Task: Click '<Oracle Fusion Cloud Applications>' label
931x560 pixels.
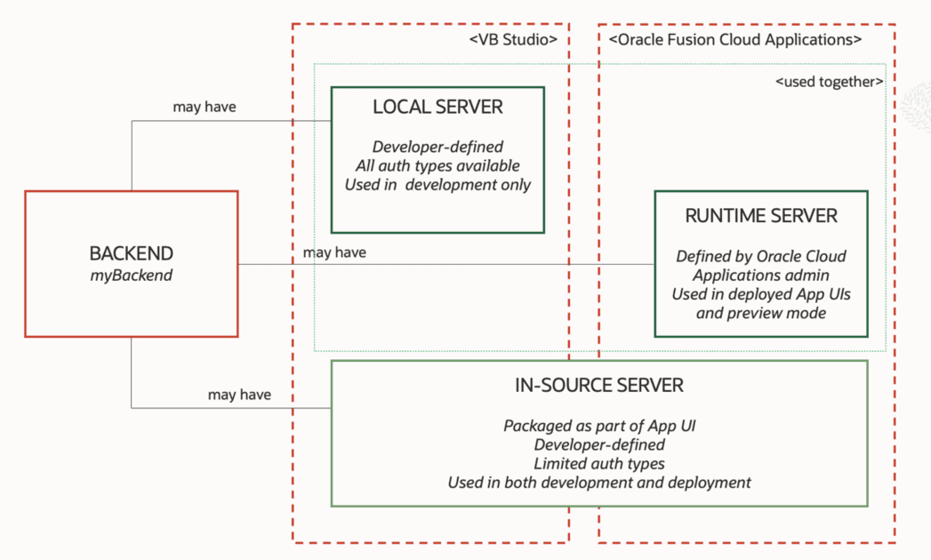Action: (735, 40)
